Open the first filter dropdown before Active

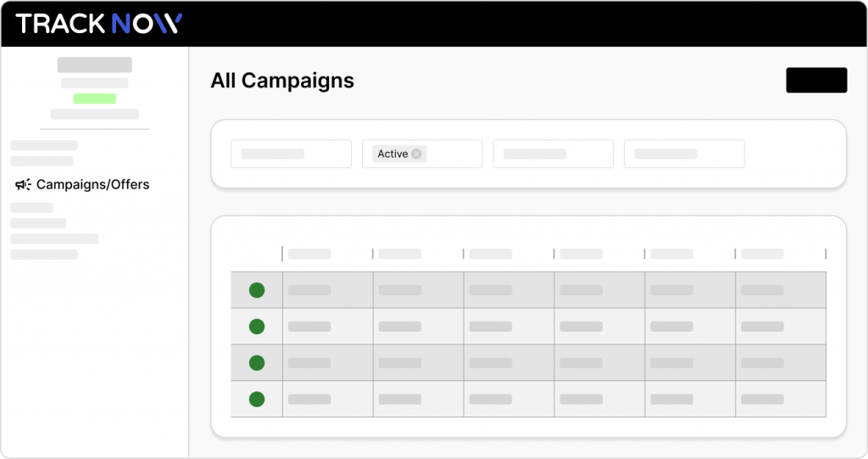click(x=292, y=154)
